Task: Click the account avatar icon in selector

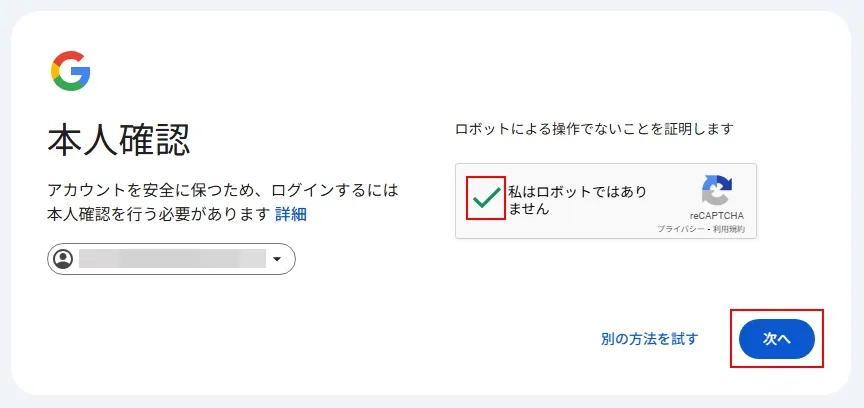Action: click(64, 260)
